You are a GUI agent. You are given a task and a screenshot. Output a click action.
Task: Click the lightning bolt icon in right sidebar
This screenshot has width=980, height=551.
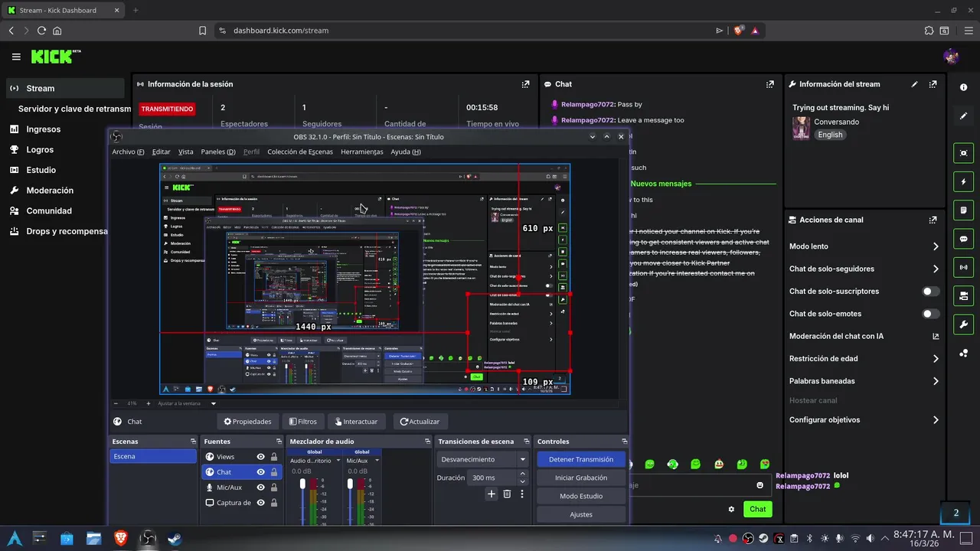pos(964,181)
